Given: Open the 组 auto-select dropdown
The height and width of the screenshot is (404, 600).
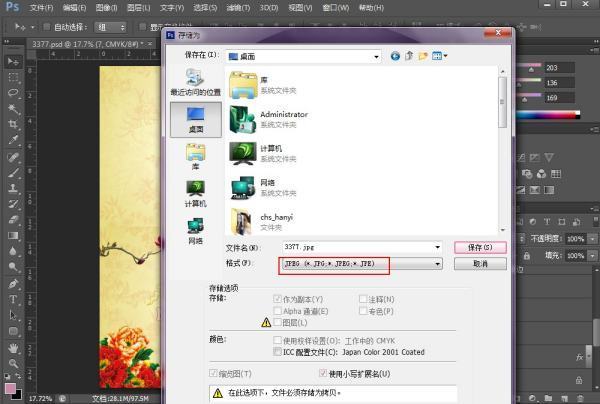Looking at the screenshot, I should [111, 27].
